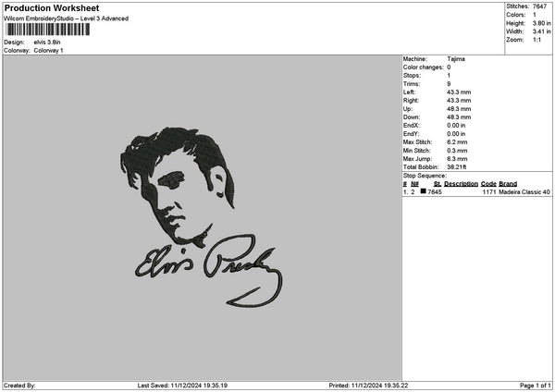
Task: Click stitch count 7645 in stop sequence
Action: pos(435,192)
